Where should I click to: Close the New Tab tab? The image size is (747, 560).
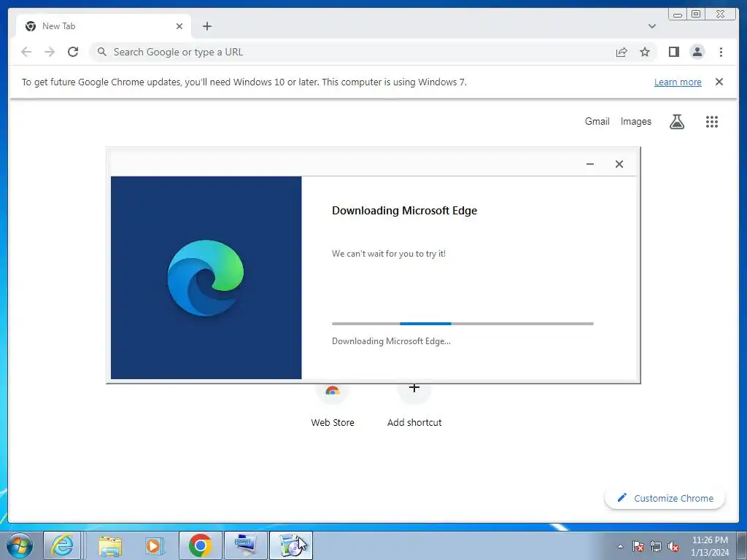179,26
